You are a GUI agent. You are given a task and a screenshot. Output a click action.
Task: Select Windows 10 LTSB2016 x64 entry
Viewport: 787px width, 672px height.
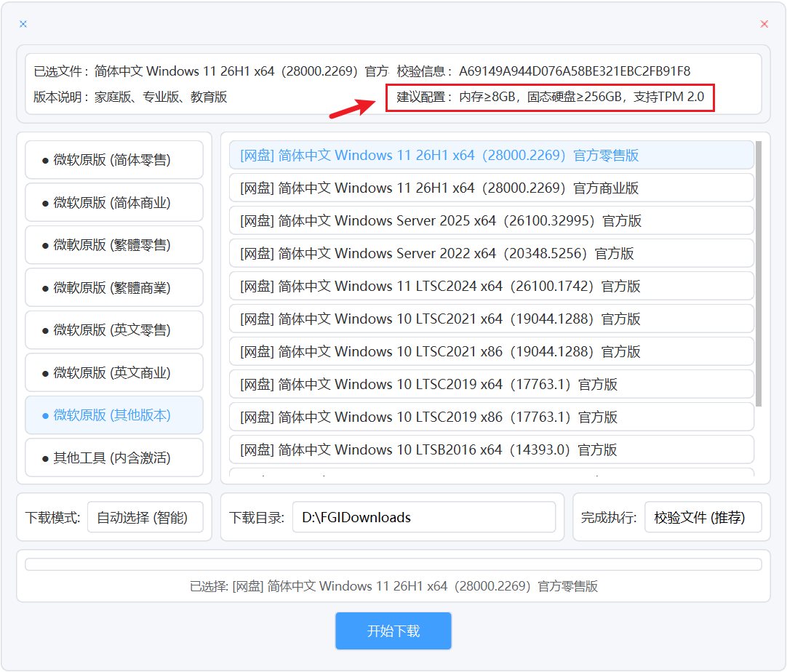pos(492,449)
